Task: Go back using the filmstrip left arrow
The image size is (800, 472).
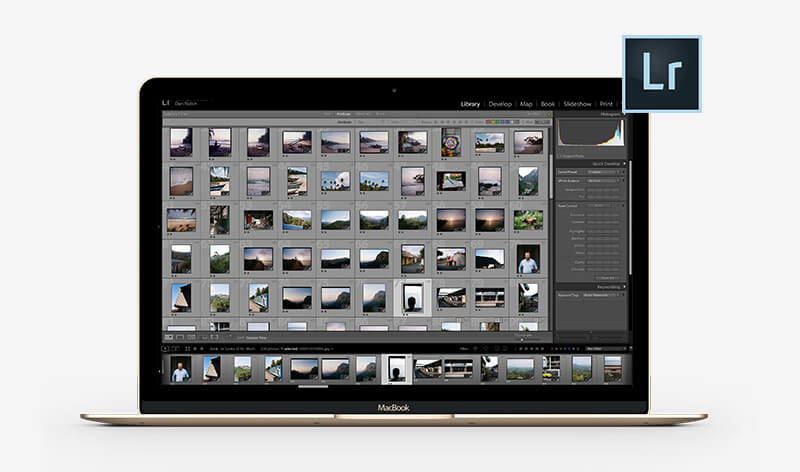Action: (x=195, y=349)
